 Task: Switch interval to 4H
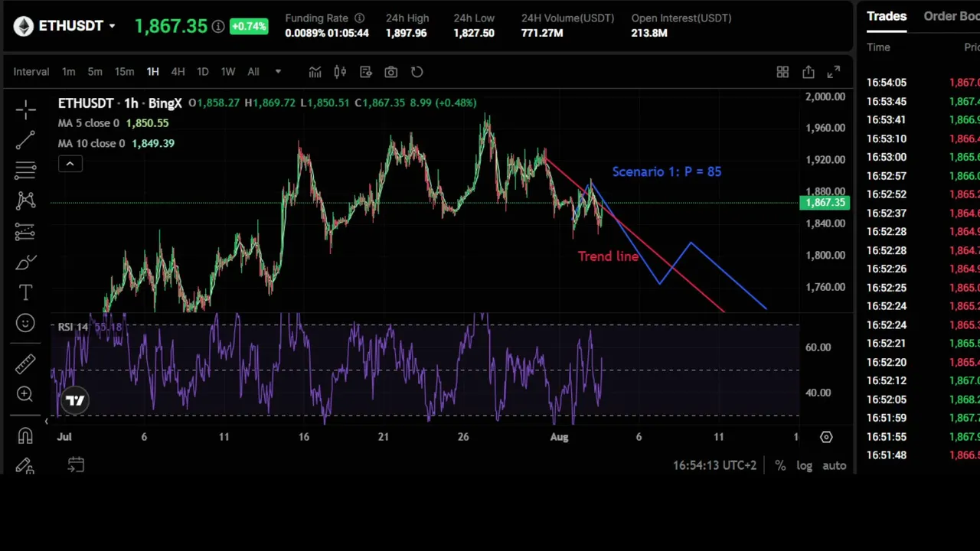point(178,72)
